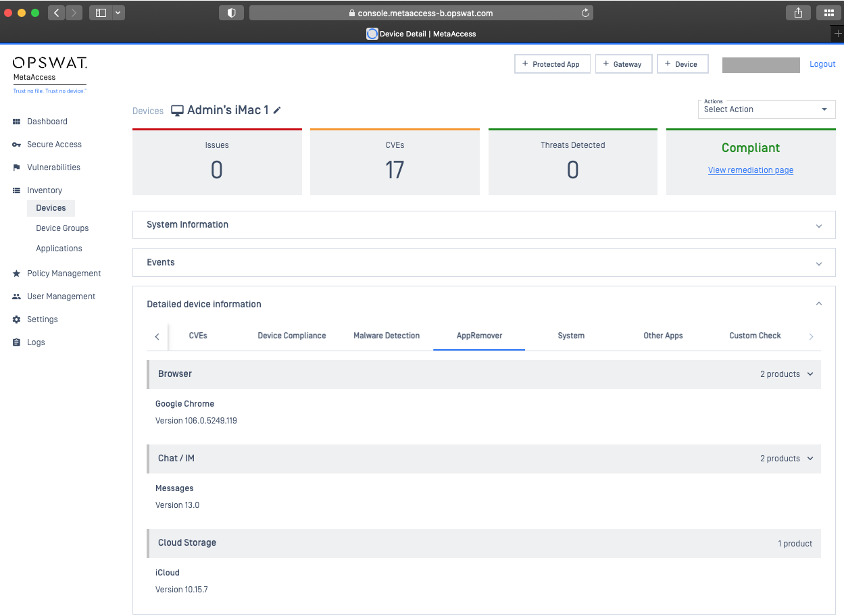This screenshot has height=616, width=844.
Task: Select Device Groups under Inventory
Action: [62, 228]
